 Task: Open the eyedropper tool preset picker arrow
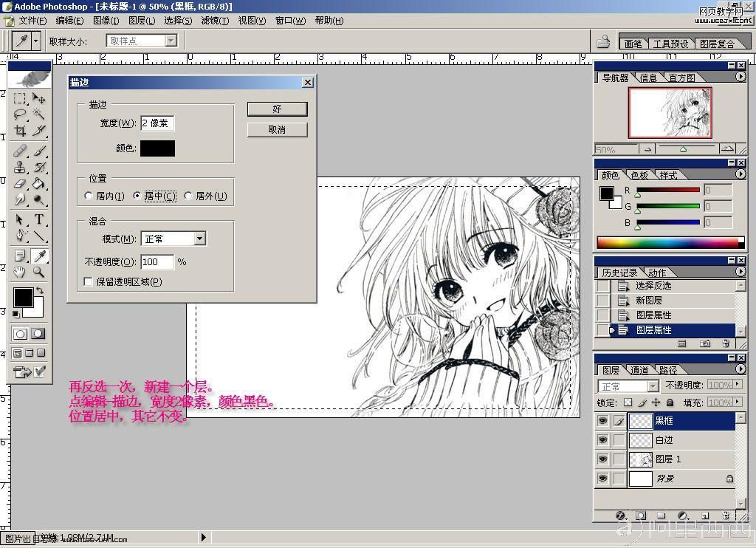35,41
